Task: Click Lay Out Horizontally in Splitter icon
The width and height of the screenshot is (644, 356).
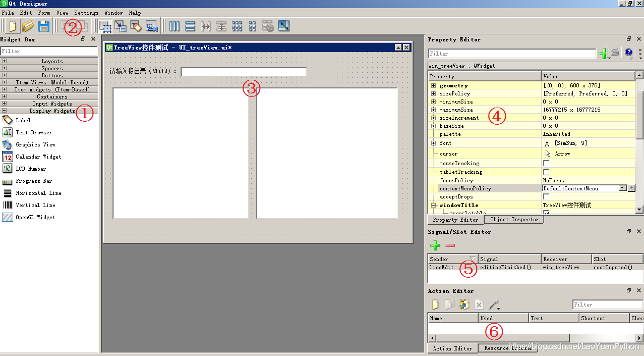Action: pyautogui.click(x=206, y=26)
